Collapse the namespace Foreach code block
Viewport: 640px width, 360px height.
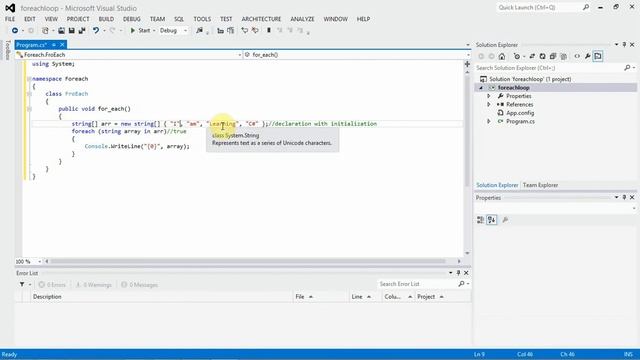tap(29, 79)
